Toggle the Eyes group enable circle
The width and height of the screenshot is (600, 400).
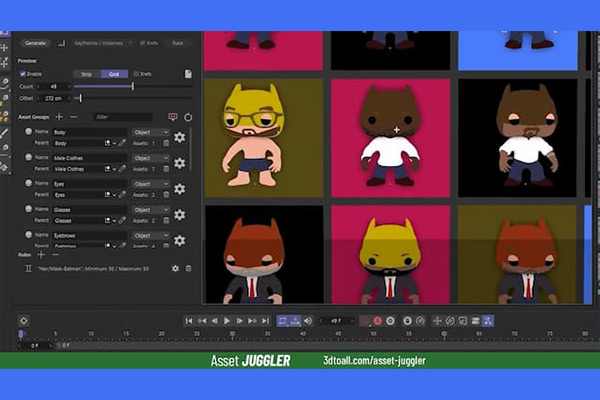[28, 183]
